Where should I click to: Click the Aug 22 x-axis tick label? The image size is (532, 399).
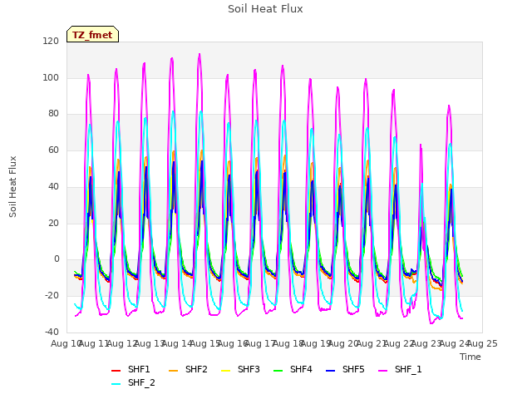399,343
